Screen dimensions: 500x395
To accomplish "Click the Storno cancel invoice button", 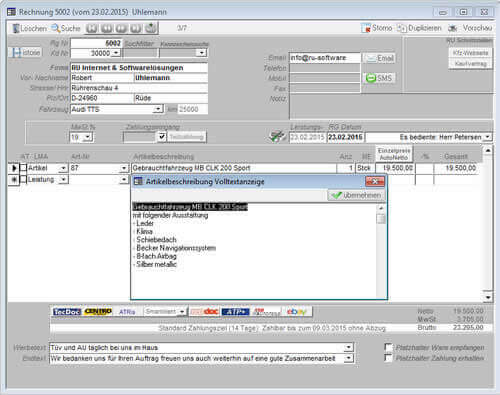I will (377, 28).
